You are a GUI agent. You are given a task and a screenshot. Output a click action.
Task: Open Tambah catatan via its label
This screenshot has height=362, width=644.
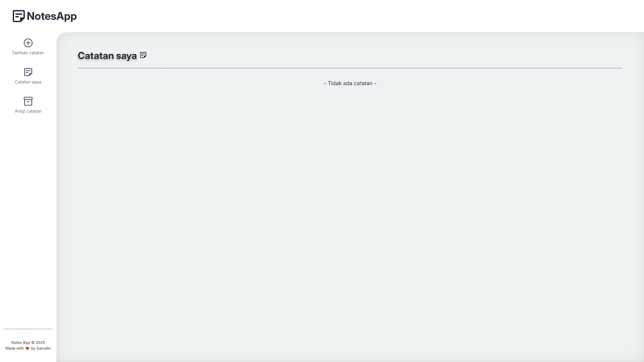tap(28, 53)
